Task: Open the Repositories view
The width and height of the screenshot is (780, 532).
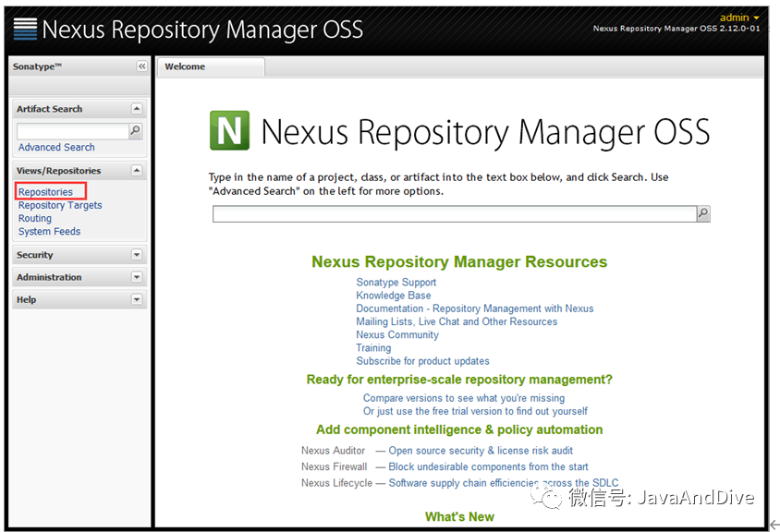Action: pos(45,192)
